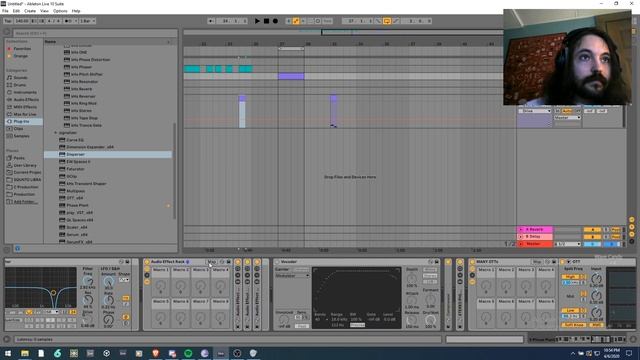Open Spotify from taskbar
This screenshot has width=640, height=360.
point(188,353)
